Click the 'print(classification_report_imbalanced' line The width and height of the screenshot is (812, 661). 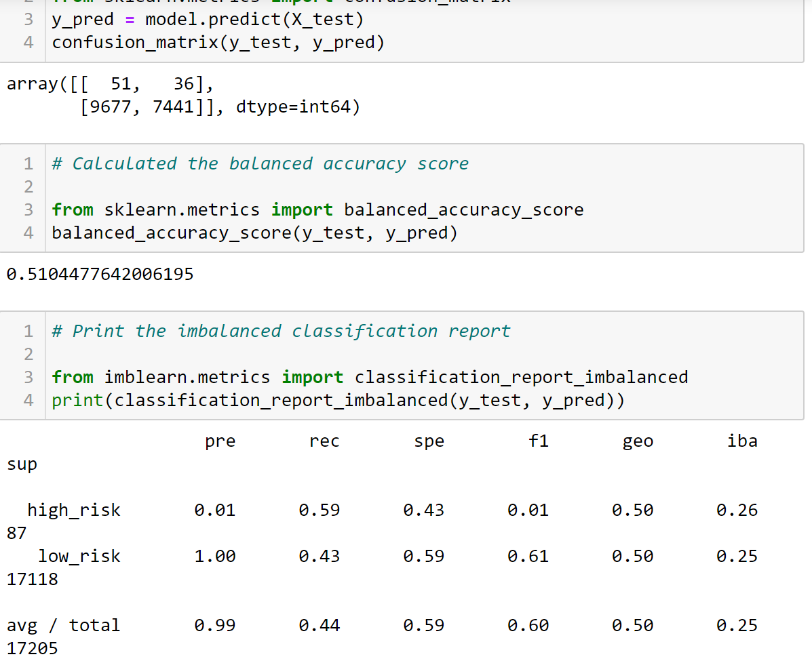[x=338, y=400]
